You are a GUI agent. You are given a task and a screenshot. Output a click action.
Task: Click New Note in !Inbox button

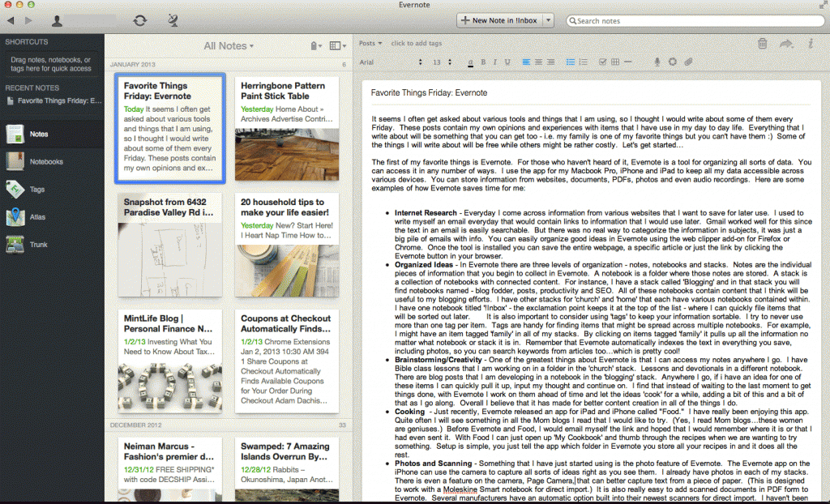point(499,20)
